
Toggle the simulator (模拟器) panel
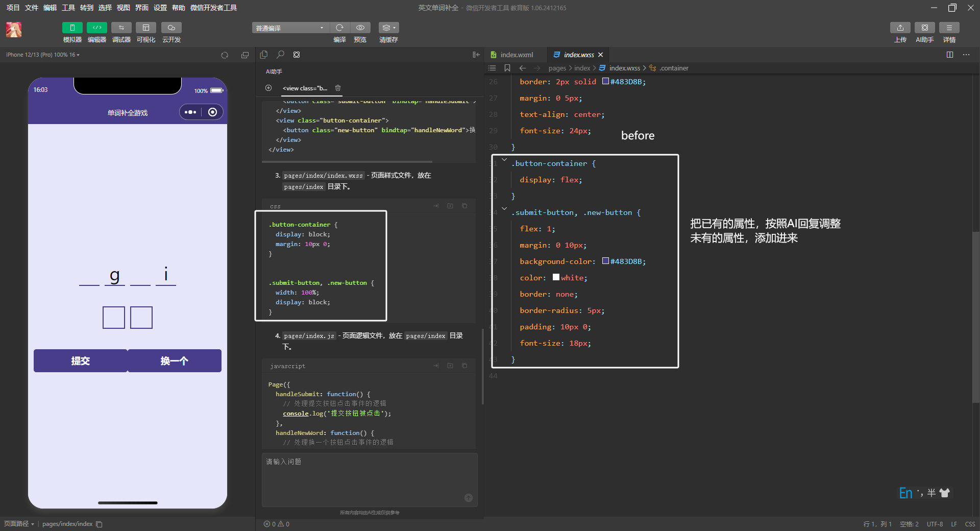72,28
